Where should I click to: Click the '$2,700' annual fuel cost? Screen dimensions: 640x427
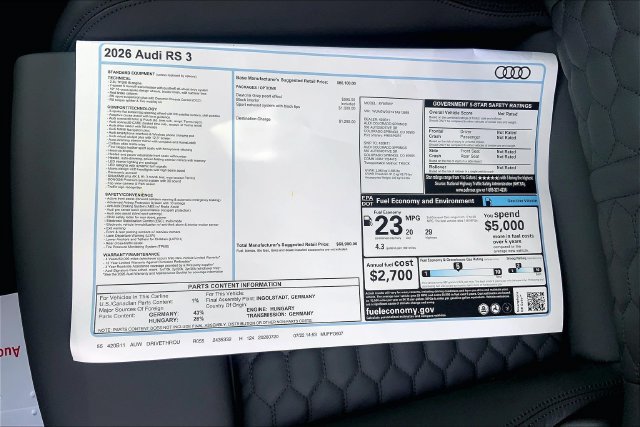391,276
